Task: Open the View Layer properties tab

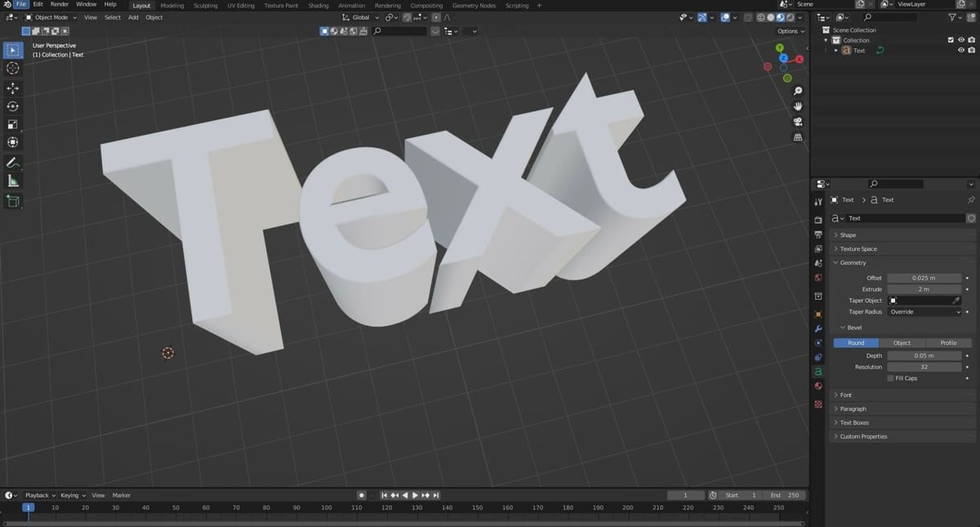Action: tap(818, 248)
